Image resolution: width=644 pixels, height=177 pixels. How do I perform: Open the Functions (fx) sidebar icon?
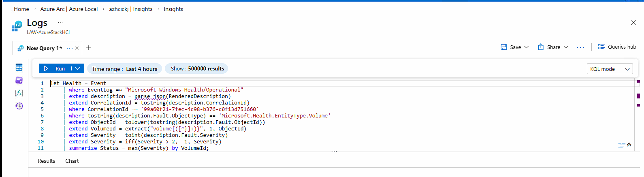(19, 93)
